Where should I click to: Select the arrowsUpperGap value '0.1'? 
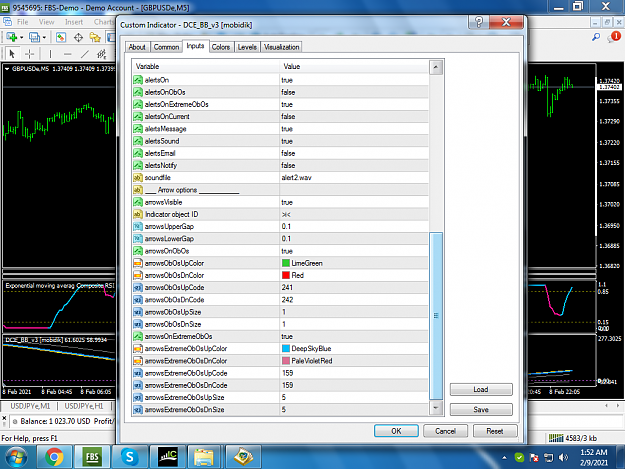pyautogui.click(x=286, y=226)
